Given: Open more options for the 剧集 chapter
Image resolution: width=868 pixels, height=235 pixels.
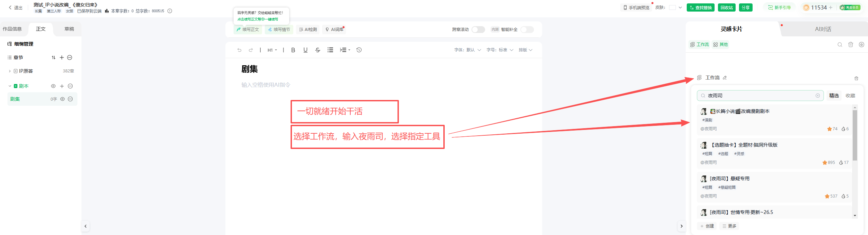Looking at the screenshot, I should click(x=70, y=99).
